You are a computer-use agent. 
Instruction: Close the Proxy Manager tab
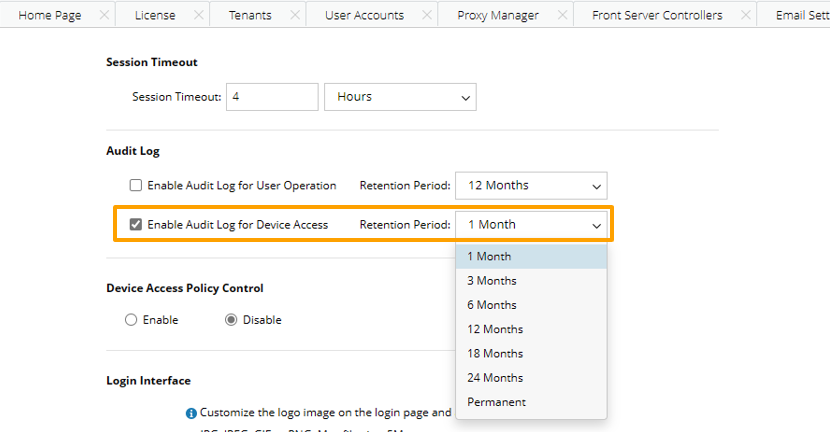click(x=562, y=15)
